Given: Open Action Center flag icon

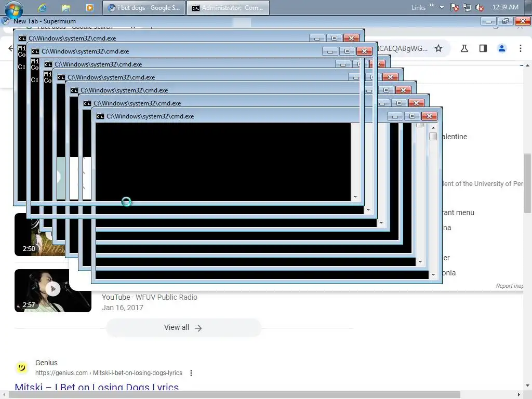Looking at the screenshot, I should 455,7.
